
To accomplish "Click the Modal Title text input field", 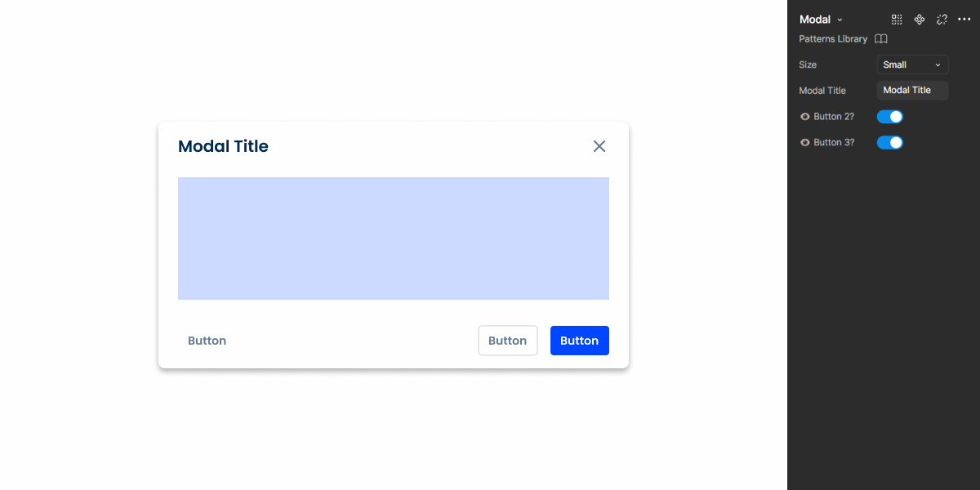I will (912, 90).
